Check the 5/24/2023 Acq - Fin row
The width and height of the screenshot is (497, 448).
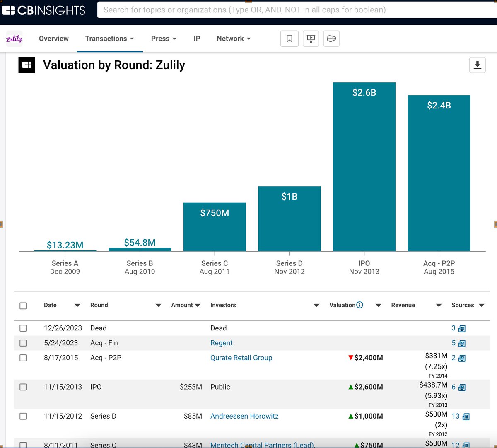(23, 343)
